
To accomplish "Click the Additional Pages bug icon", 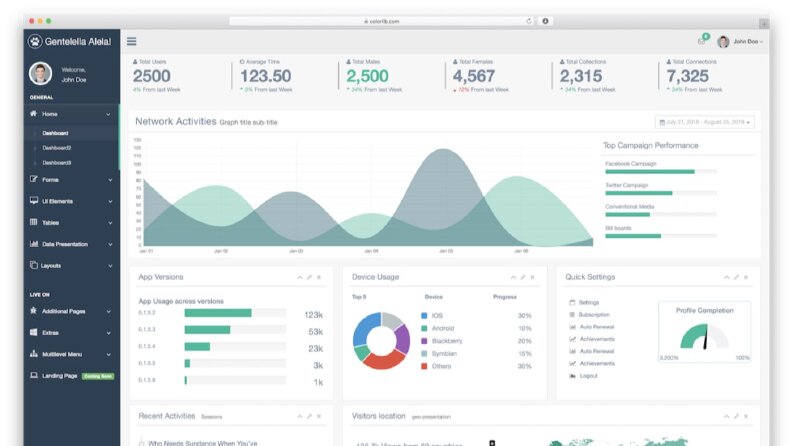I will [x=33, y=311].
